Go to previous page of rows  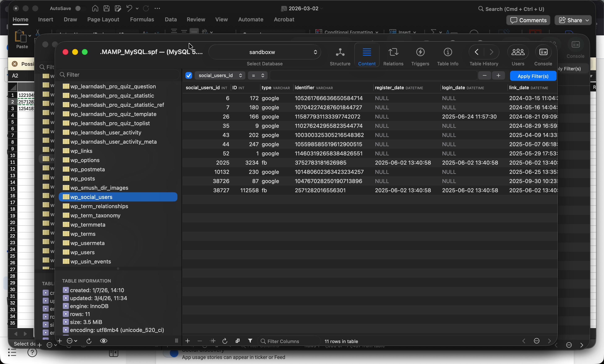coord(524,341)
